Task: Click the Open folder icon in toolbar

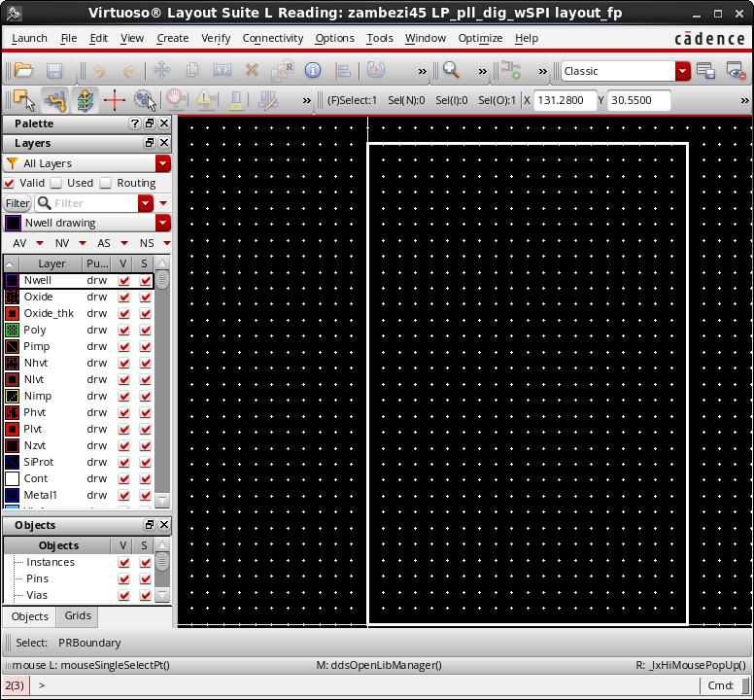Action: pos(22,71)
